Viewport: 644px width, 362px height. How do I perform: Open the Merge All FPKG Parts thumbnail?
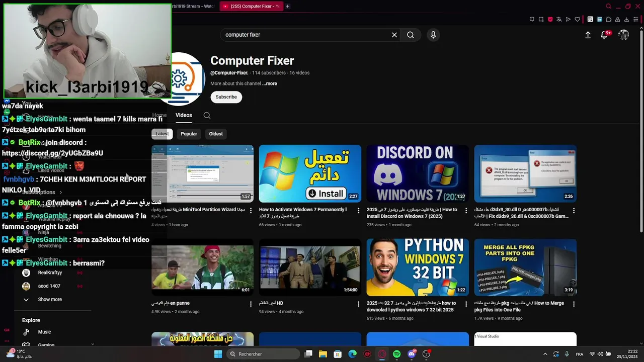point(525,267)
